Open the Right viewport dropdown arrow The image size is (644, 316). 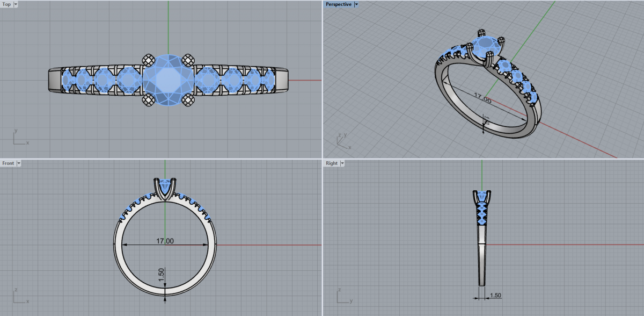[342, 163]
